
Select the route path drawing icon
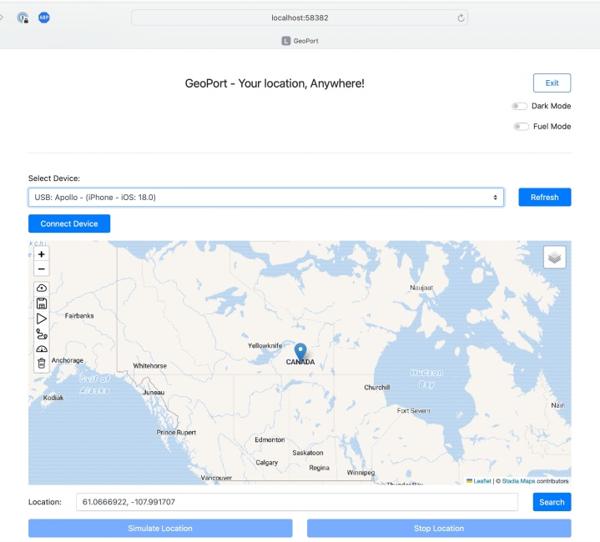coord(41,334)
